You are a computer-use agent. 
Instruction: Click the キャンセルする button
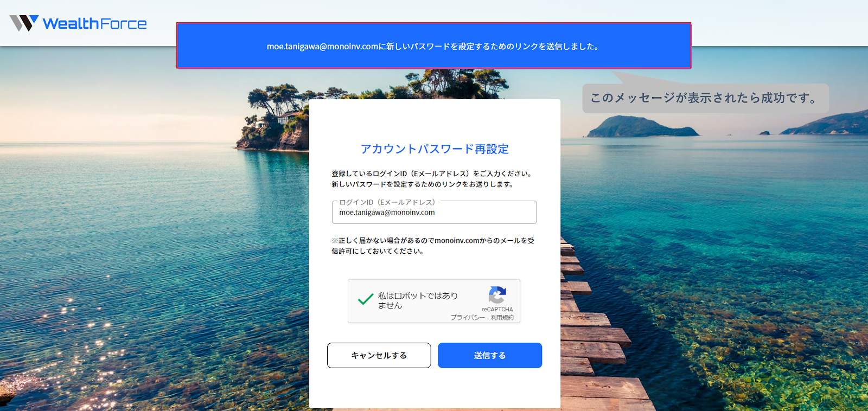pyautogui.click(x=379, y=355)
